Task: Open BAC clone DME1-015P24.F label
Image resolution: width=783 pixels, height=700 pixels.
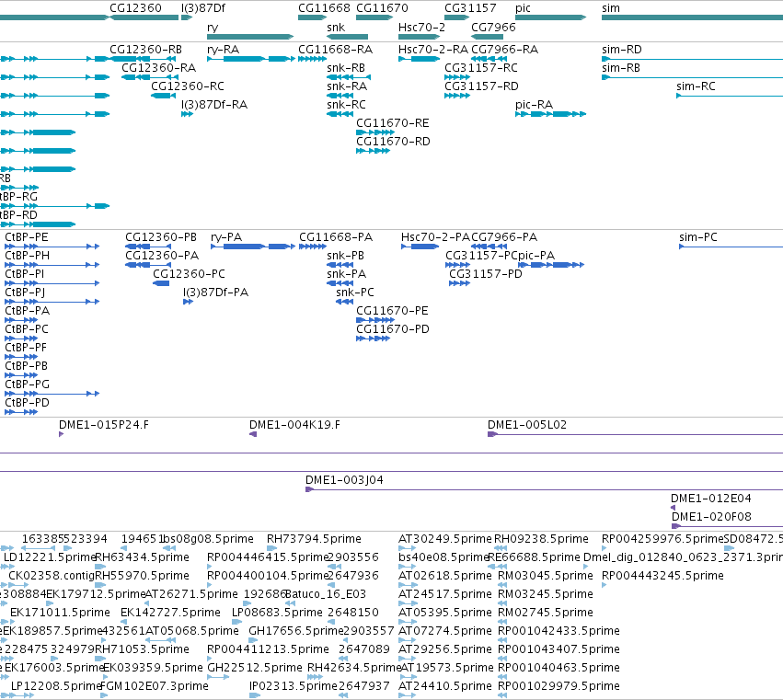Action: click(x=104, y=425)
